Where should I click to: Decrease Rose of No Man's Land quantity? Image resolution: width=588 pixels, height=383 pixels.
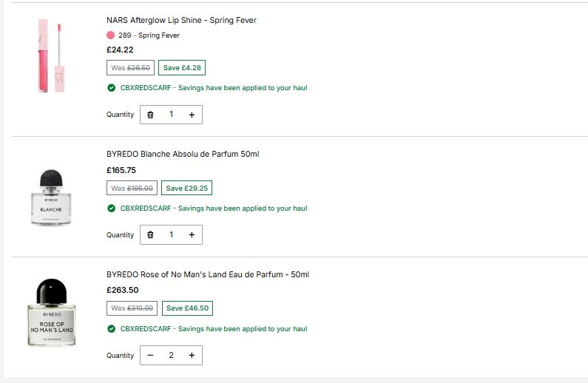click(x=150, y=355)
